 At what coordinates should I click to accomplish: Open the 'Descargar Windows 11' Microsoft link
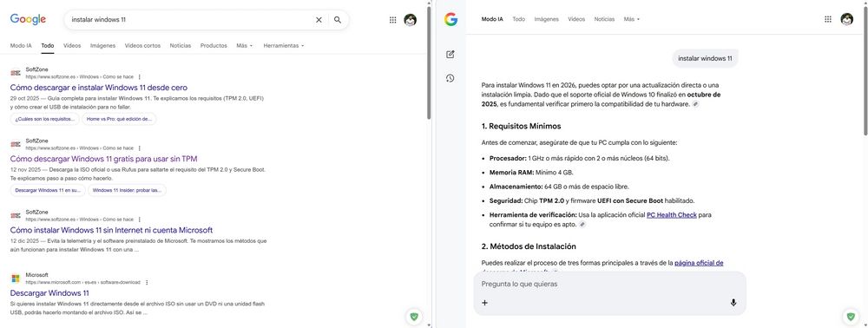(x=49, y=293)
